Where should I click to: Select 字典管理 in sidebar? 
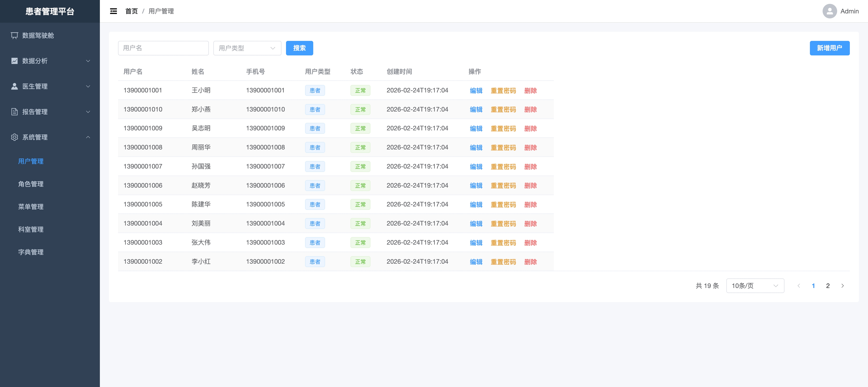pyautogui.click(x=31, y=252)
